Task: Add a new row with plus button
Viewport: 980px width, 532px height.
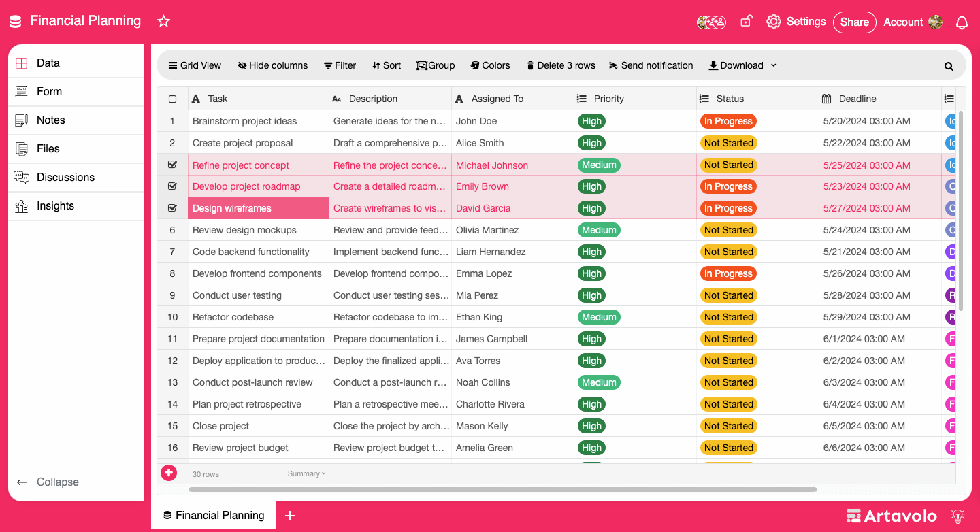Action: pos(169,472)
